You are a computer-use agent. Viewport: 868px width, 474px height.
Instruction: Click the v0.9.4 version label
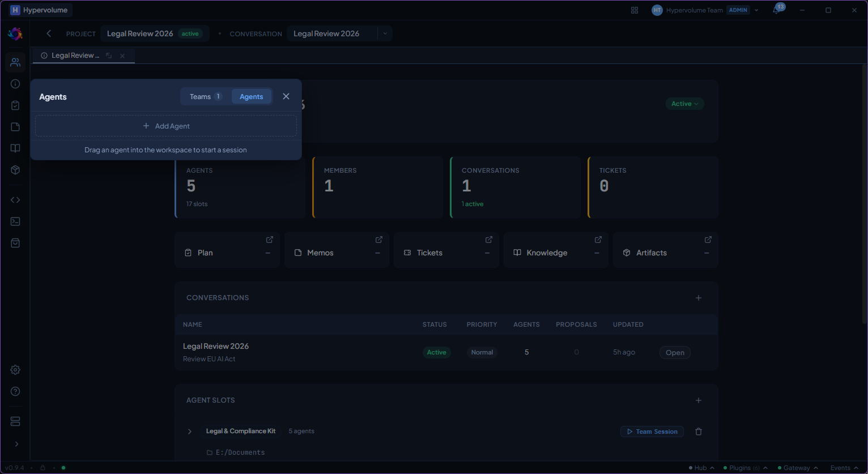pos(14,468)
